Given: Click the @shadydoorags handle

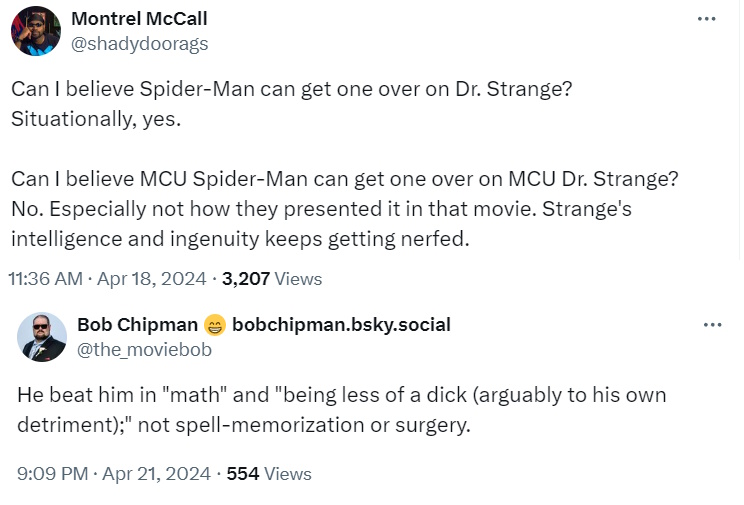Looking at the screenshot, I should pos(142,43).
